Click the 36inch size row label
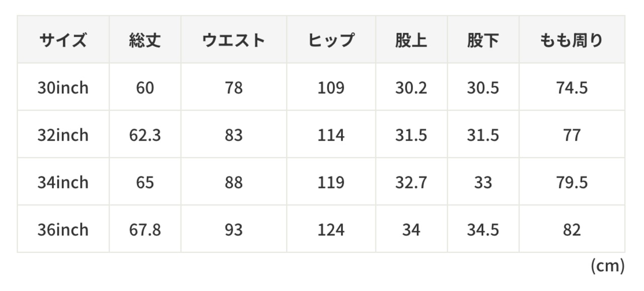The height and width of the screenshot is (291, 644). coord(63,230)
